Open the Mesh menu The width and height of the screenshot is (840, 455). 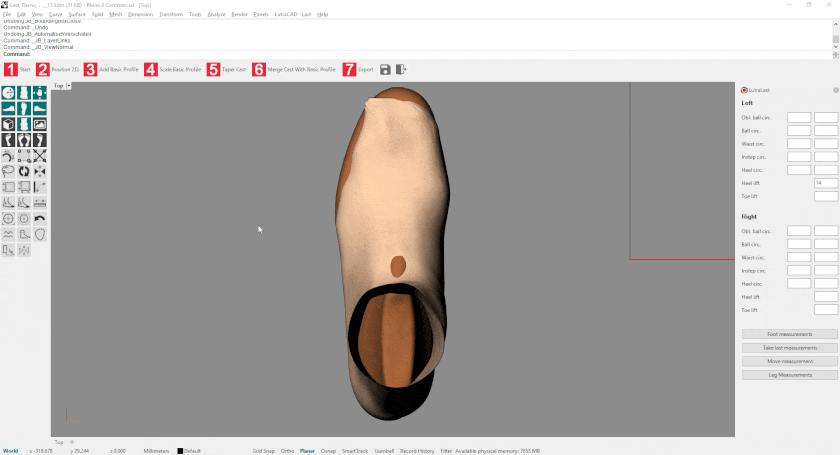pyautogui.click(x=116, y=14)
